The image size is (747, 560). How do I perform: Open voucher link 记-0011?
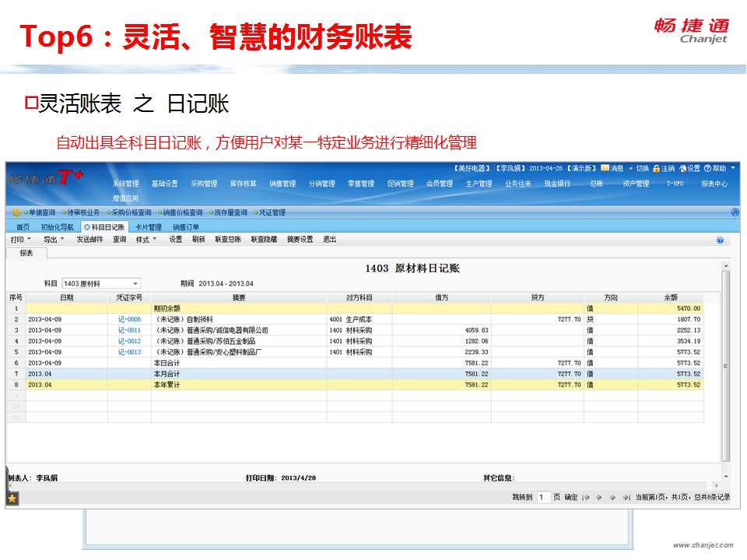point(129,331)
